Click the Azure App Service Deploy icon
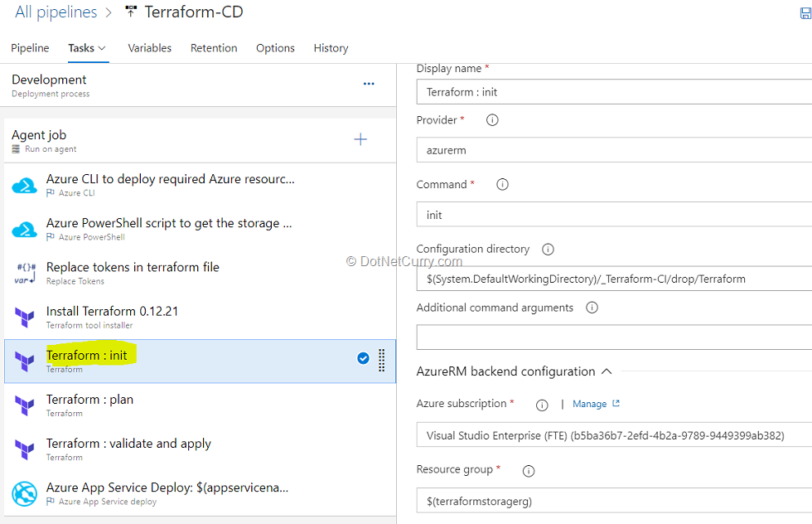The width and height of the screenshot is (812, 524). pyautogui.click(x=24, y=493)
